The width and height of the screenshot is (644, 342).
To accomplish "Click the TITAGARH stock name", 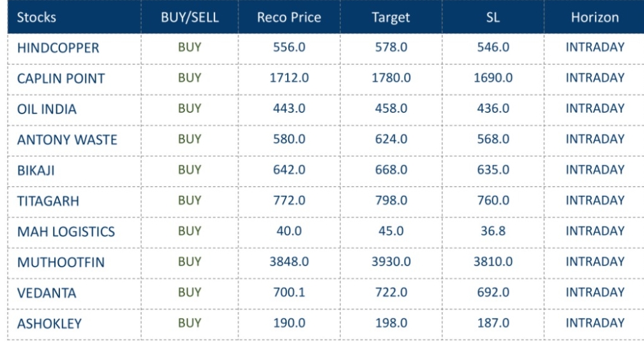I will click(48, 201).
